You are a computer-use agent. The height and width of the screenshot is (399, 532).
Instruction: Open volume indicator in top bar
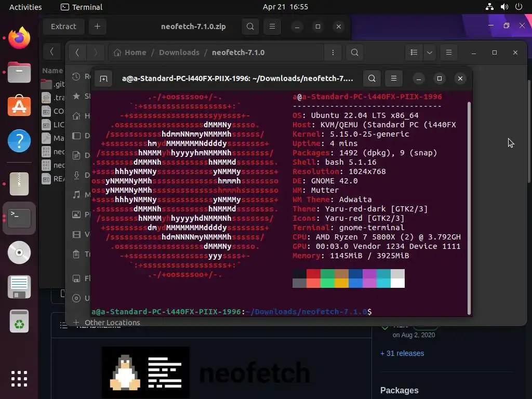point(504,7)
